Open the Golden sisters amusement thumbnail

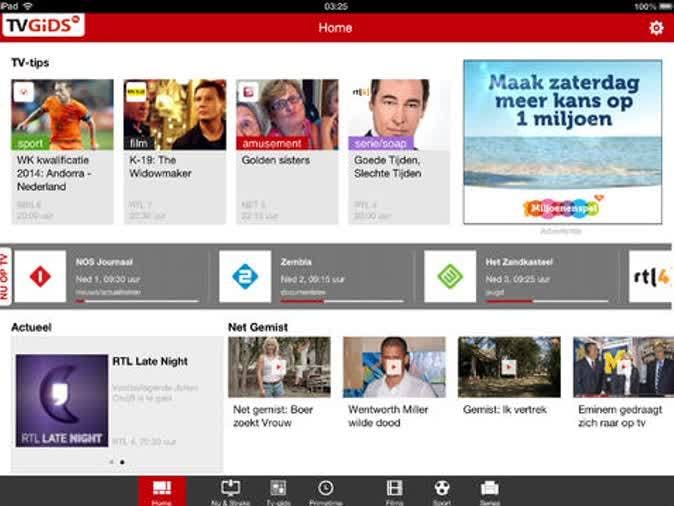click(287, 114)
